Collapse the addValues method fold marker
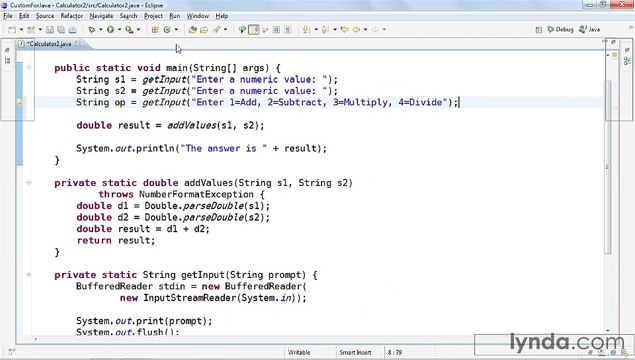635x360 pixels. click(29, 183)
